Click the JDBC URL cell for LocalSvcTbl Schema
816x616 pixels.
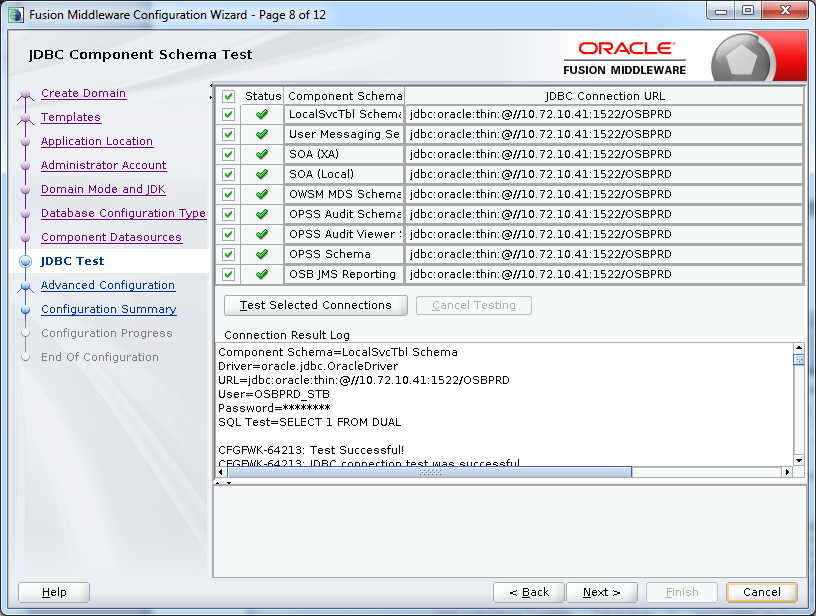point(604,114)
